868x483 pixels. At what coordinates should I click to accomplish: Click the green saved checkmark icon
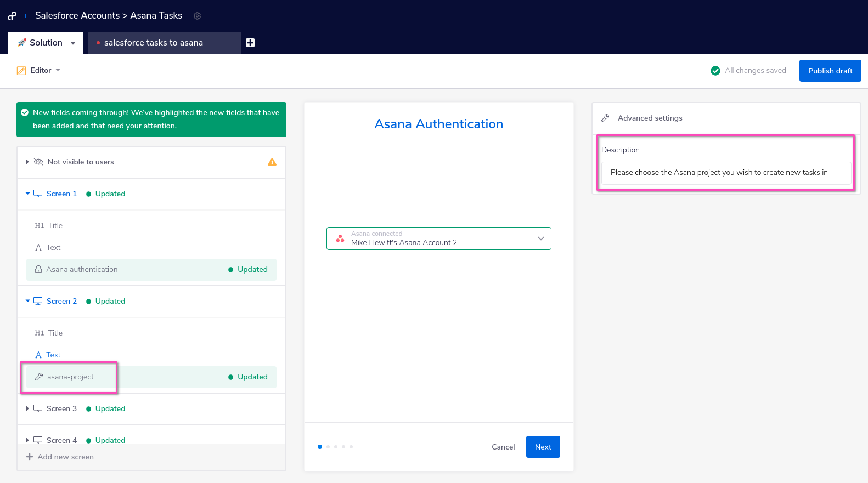click(715, 71)
